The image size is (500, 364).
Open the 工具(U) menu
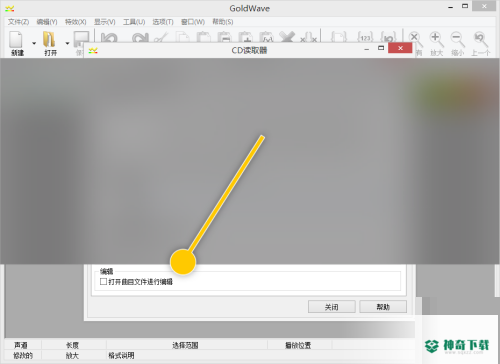[x=134, y=22]
